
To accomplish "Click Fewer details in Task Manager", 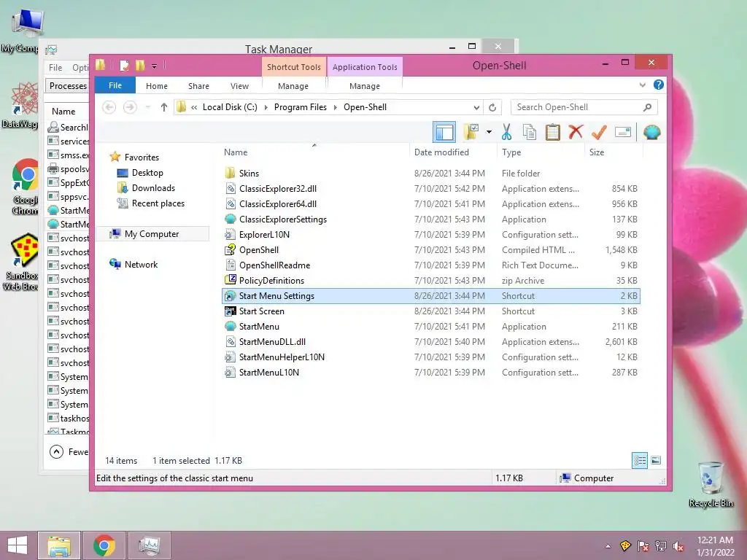I will (x=69, y=451).
